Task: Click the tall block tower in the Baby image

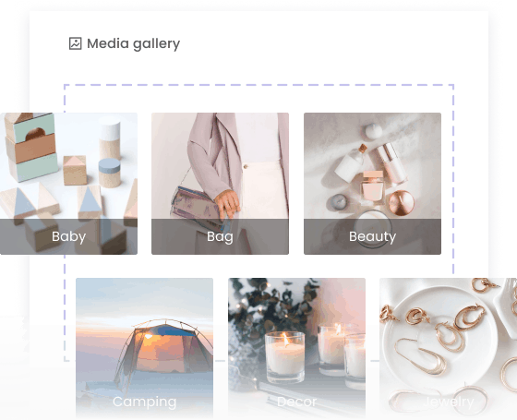Action: [30, 147]
